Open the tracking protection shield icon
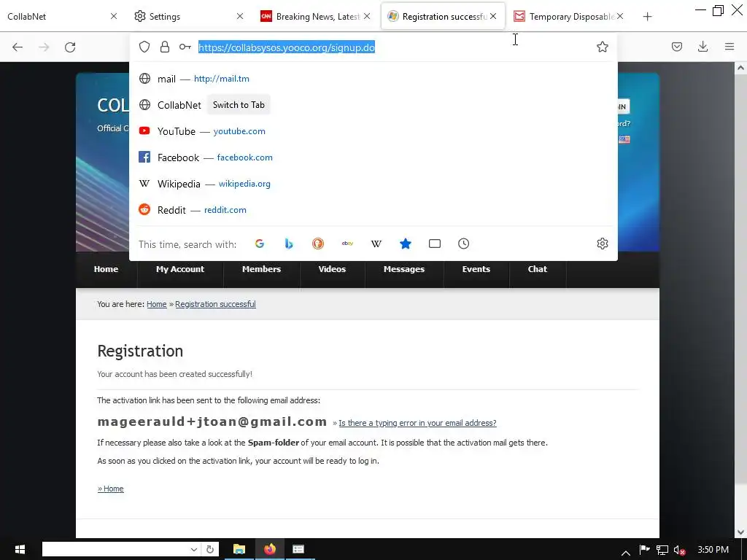 pyautogui.click(x=144, y=47)
